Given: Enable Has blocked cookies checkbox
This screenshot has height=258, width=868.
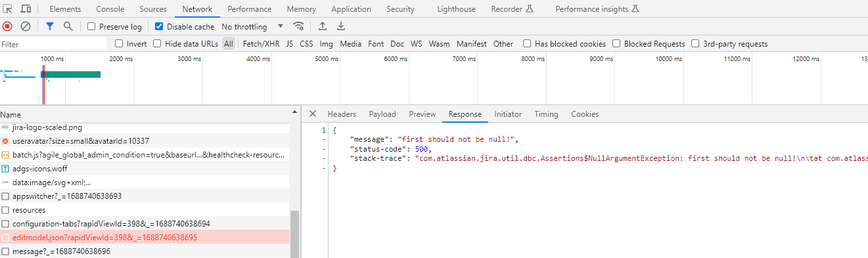Looking at the screenshot, I should coord(527,44).
